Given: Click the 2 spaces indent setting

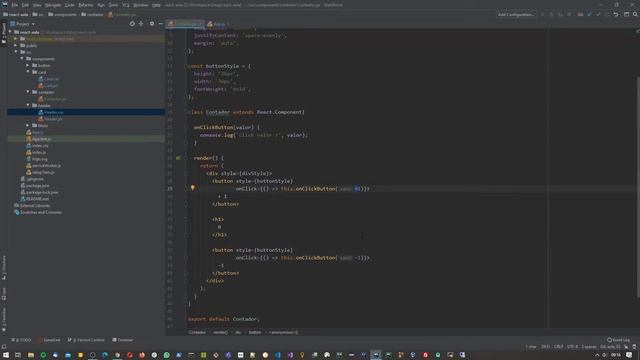Looking at the screenshot, I should pyautogui.click(x=589, y=347).
